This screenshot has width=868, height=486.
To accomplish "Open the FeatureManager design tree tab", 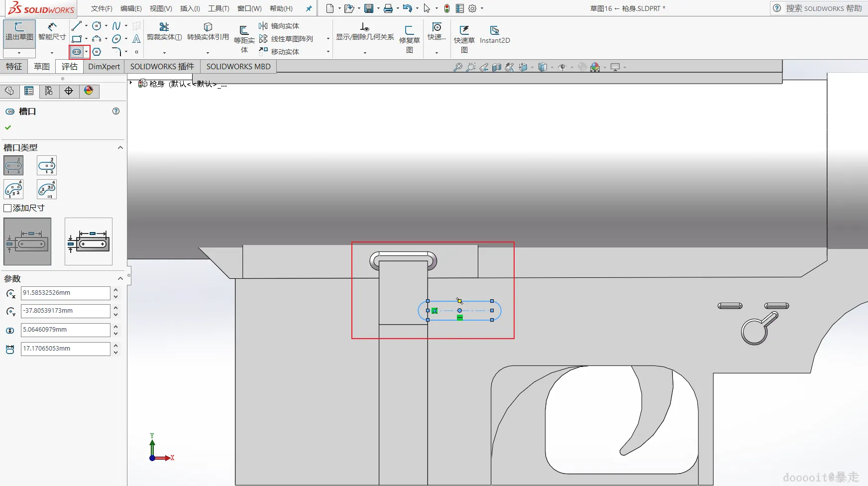I will (x=9, y=91).
